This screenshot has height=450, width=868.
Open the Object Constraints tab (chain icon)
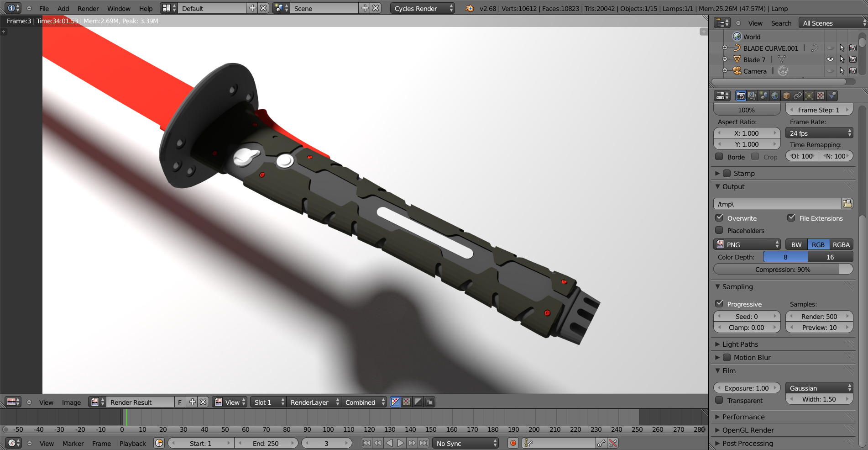pyautogui.click(x=798, y=95)
